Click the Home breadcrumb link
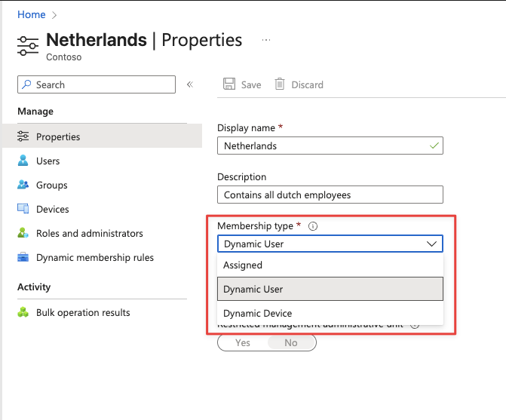506x420 pixels. click(x=31, y=14)
